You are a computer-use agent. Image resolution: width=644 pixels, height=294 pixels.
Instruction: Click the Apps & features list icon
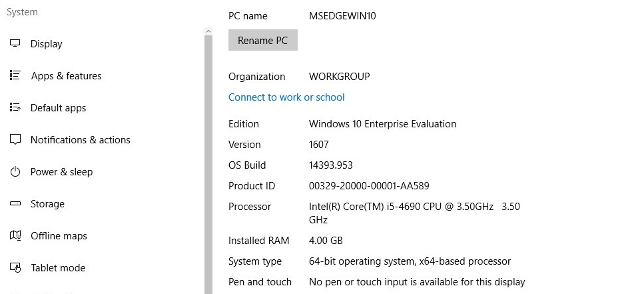pos(15,75)
